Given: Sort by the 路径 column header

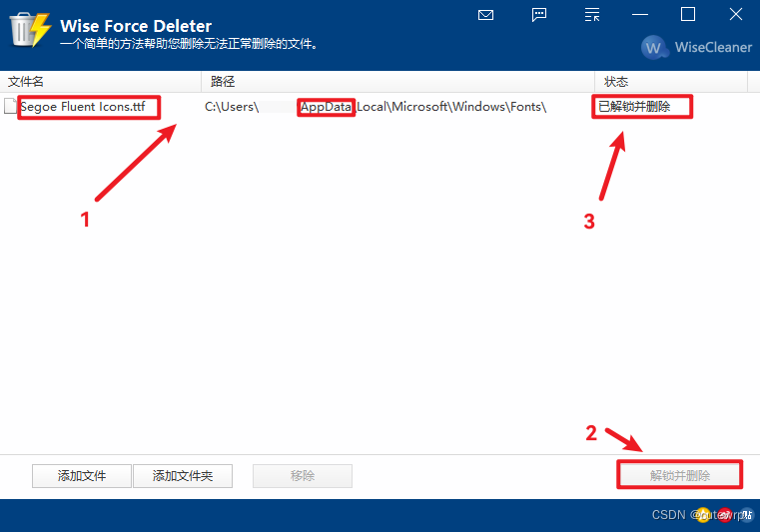Looking at the screenshot, I should click(397, 82).
